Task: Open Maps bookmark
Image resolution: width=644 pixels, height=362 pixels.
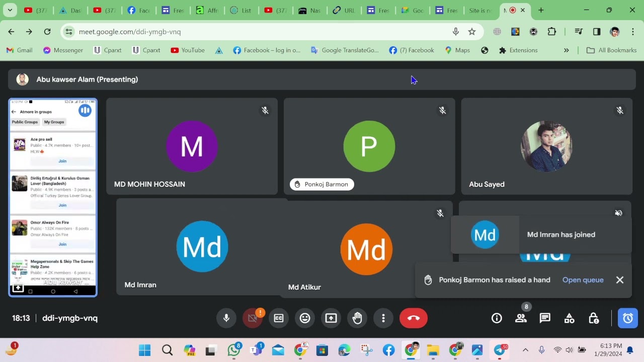Action: click(x=457, y=50)
